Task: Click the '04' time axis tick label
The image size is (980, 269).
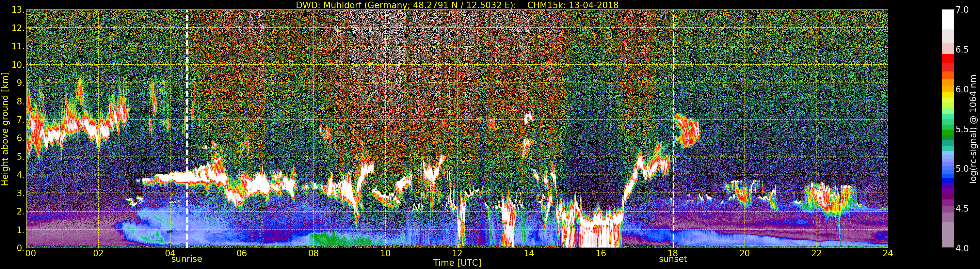Action: 170,253
